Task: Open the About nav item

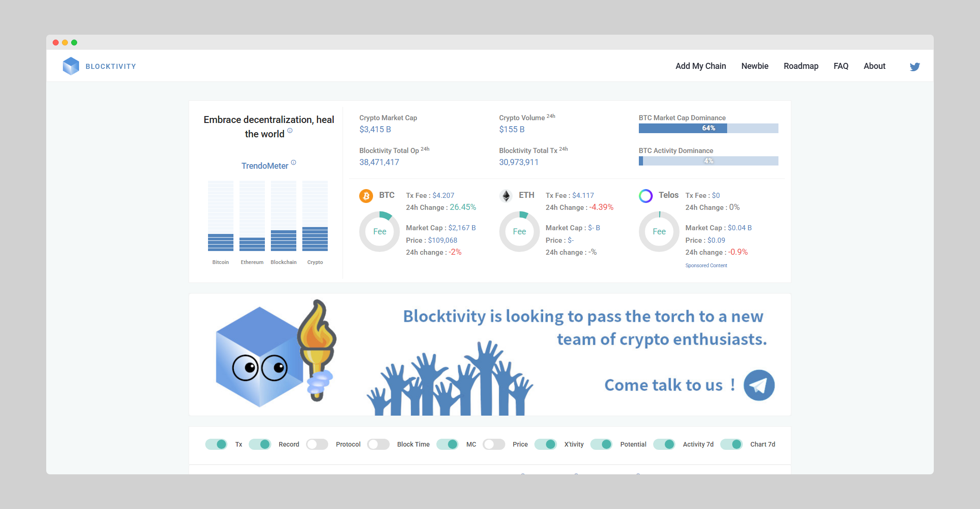Action: click(874, 66)
